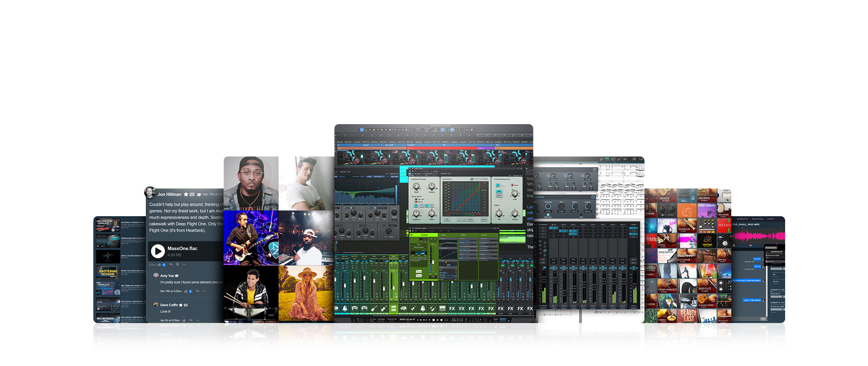Open the Mix Critiques video thumbnail
Image resolution: width=868 pixels, height=366 pixels.
pos(108,318)
